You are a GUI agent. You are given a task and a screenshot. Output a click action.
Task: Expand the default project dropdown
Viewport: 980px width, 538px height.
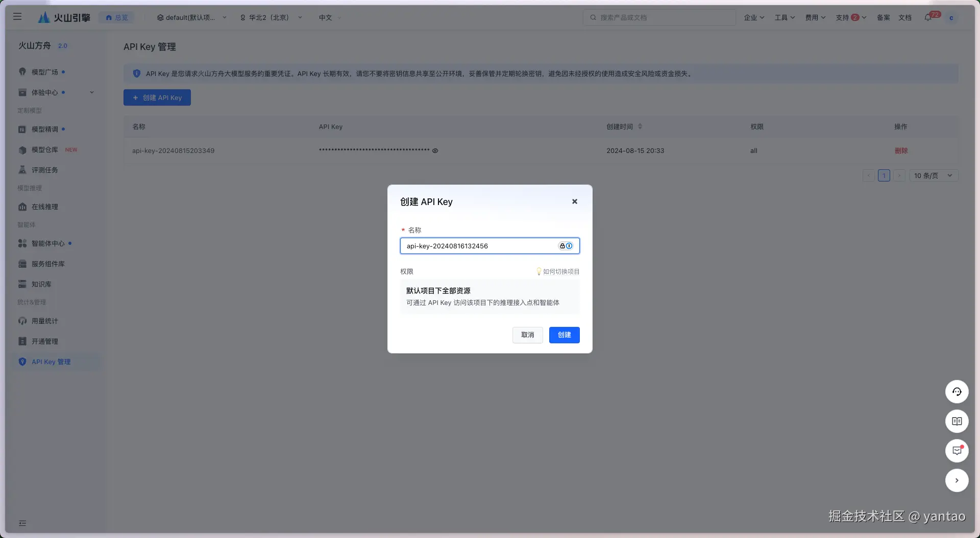pos(191,18)
